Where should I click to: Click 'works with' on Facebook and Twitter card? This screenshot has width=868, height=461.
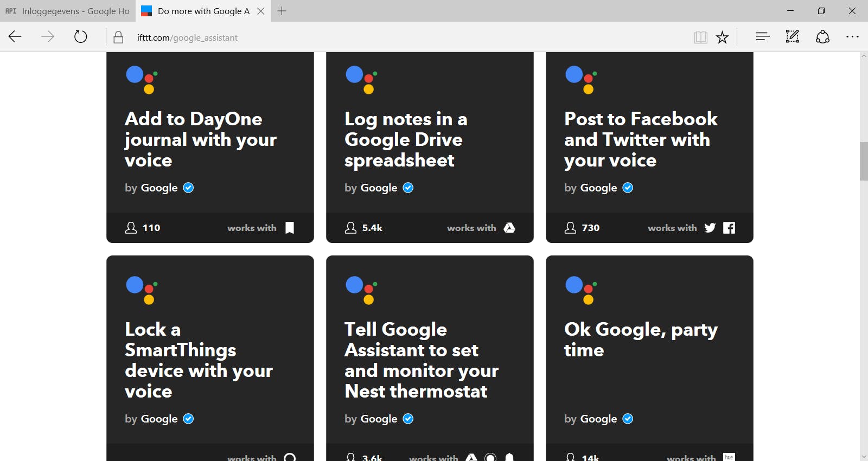click(x=672, y=228)
